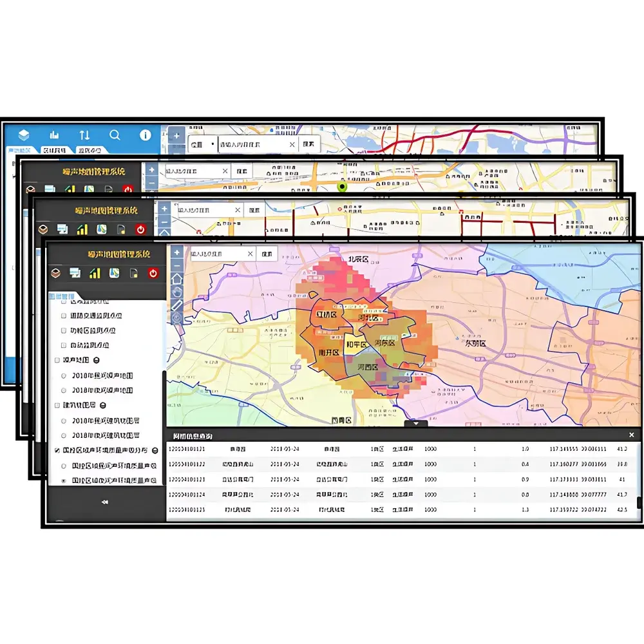Select the pencil measure tool on the map
Screen dimensions: 644x644
coord(176,305)
